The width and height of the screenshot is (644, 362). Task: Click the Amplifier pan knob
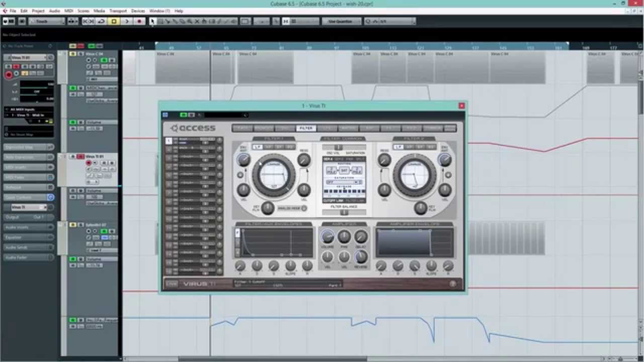pyautogui.click(x=344, y=236)
